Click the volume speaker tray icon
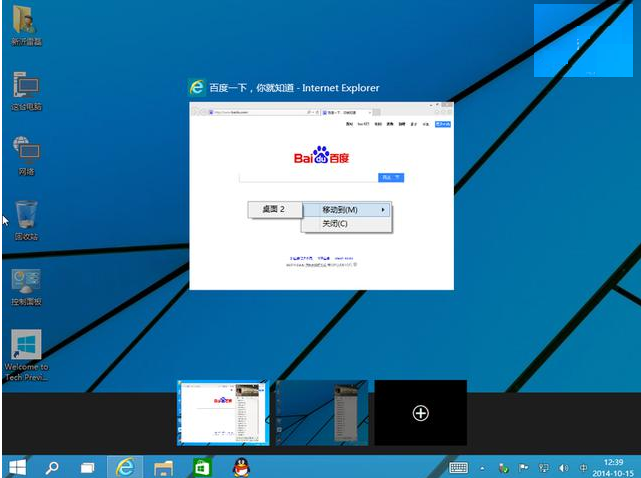The image size is (641, 478). tap(564, 467)
